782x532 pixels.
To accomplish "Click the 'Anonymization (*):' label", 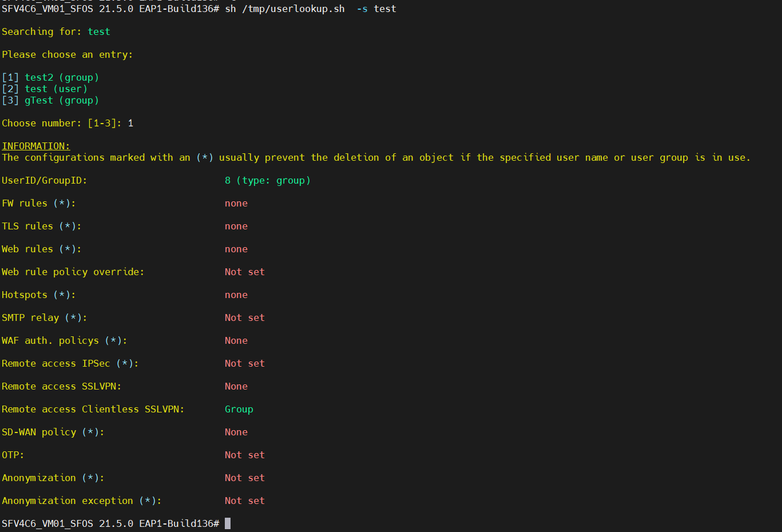I will [x=53, y=478].
